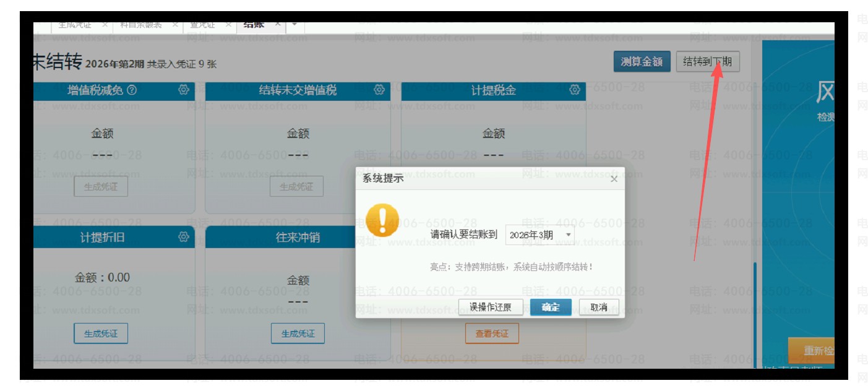The width and height of the screenshot is (868, 391).
Task: Expand the tab list dropdown arrow
Action: [x=294, y=24]
